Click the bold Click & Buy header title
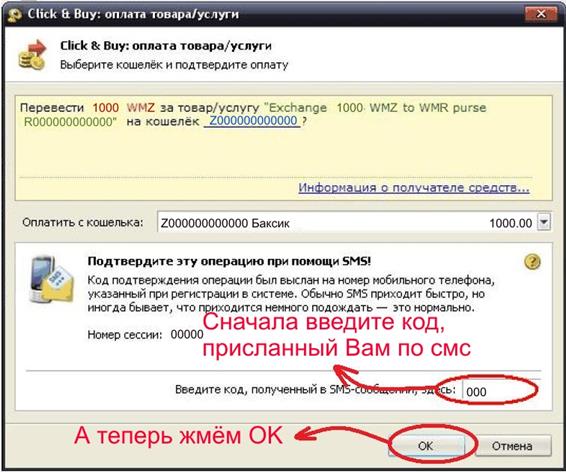This screenshot has height=472, width=566. [x=166, y=46]
